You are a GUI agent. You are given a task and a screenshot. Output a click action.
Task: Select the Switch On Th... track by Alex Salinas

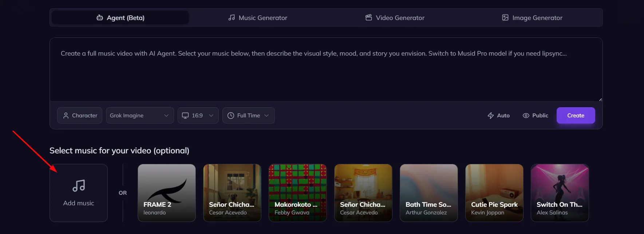[560, 193]
